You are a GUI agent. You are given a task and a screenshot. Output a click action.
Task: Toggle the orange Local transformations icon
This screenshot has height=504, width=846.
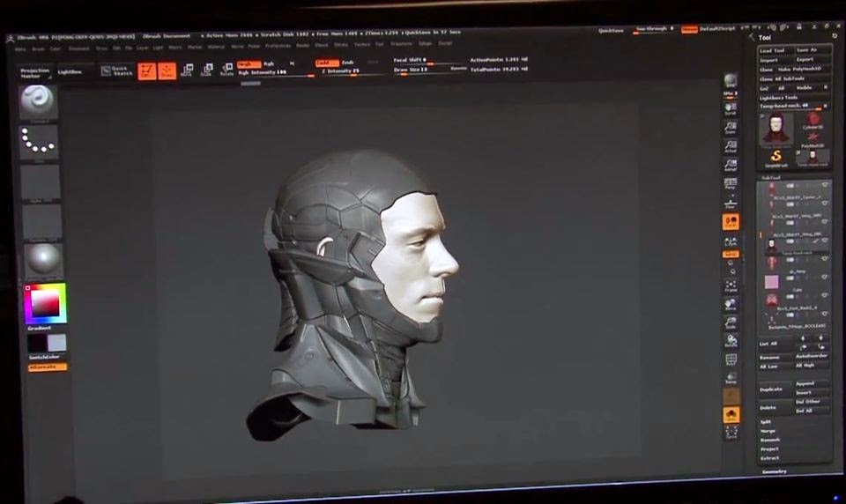point(731,222)
